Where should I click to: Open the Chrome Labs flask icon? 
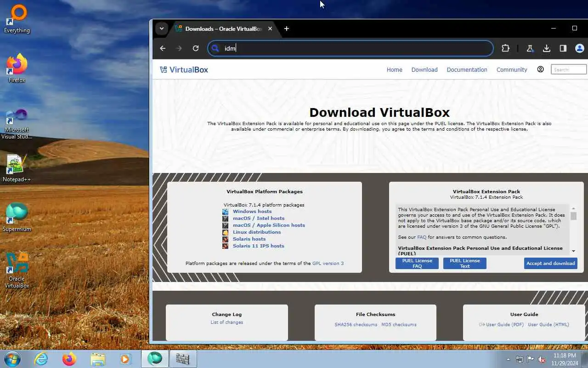point(530,48)
